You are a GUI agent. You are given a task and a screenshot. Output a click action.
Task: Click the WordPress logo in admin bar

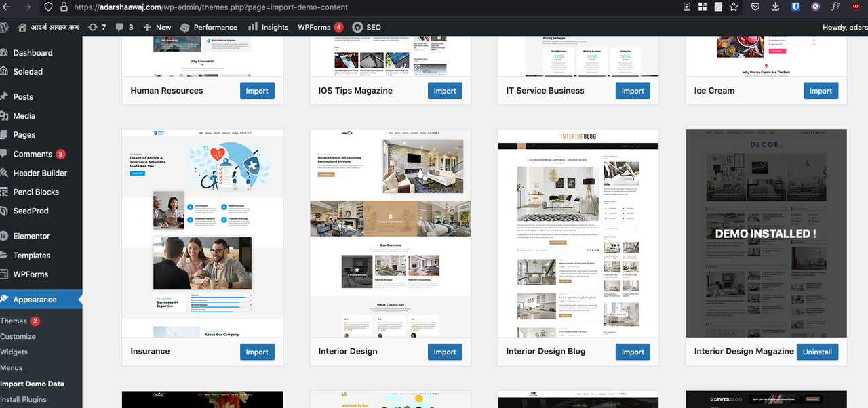click(3, 27)
